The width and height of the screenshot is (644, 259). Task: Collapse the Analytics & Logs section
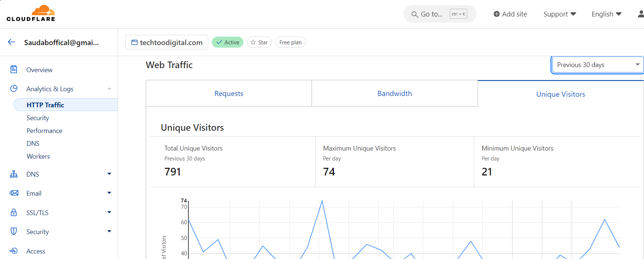click(109, 89)
